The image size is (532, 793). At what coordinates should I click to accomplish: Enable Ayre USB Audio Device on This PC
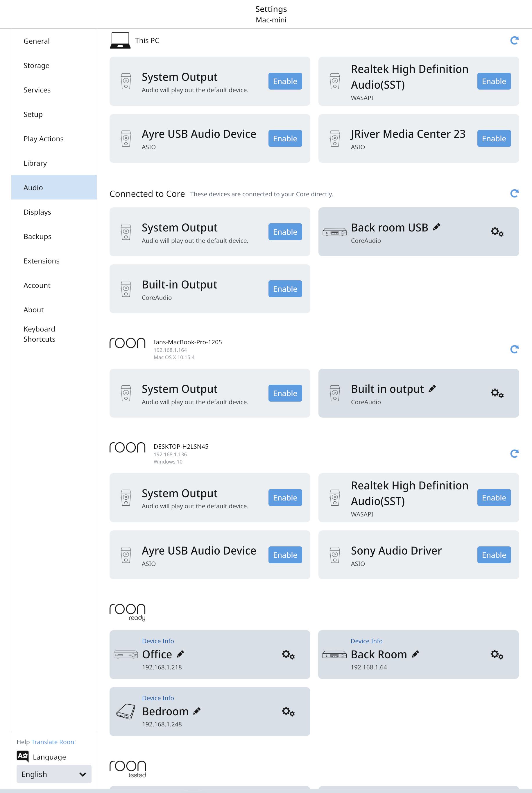click(285, 138)
